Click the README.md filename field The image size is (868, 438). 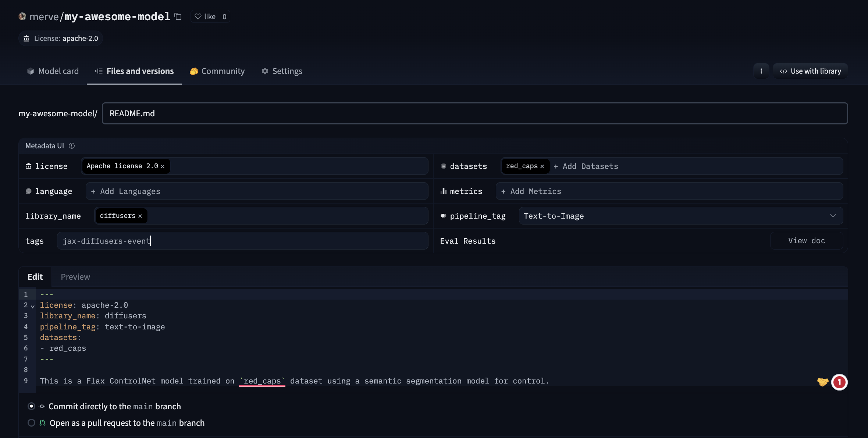(x=474, y=113)
